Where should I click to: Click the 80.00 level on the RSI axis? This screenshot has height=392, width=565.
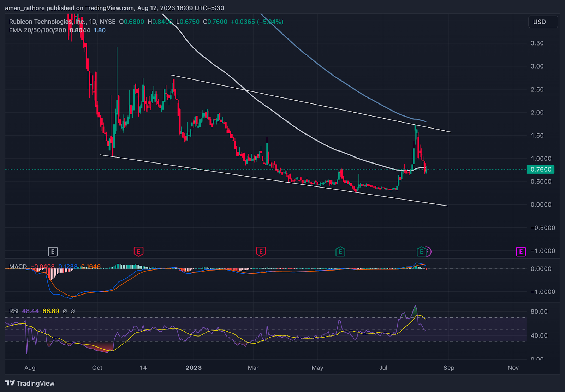coord(539,311)
